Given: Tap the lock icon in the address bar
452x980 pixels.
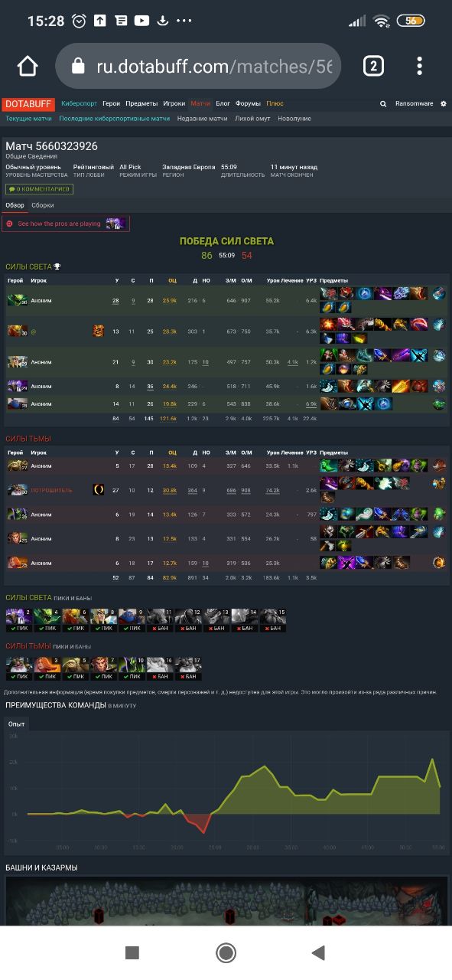Looking at the screenshot, I should (78, 67).
